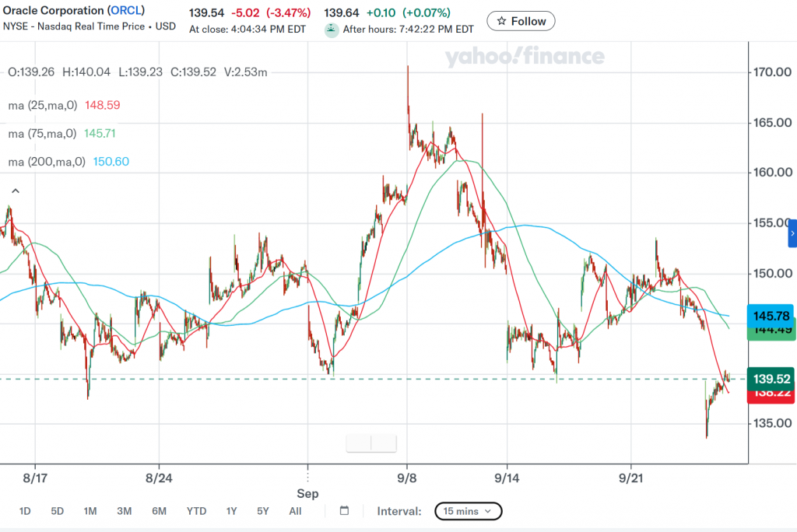Expand the blue side panel arrow

(792, 234)
